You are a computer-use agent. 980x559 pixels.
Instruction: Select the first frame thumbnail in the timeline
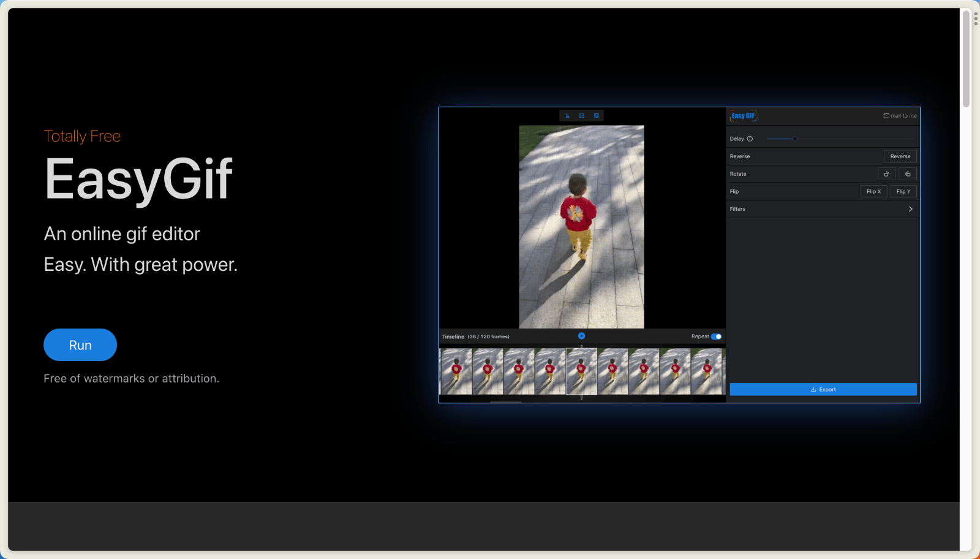[x=456, y=371]
